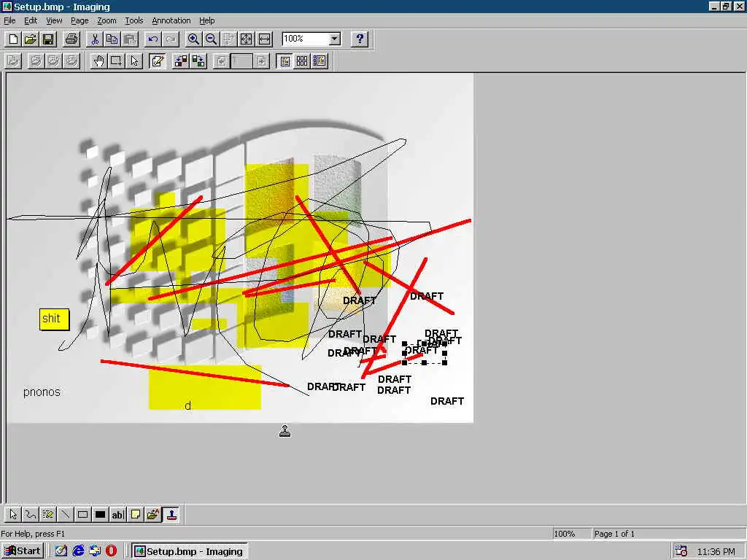Zoom in with the plus magnifier
The image size is (747, 560).
click(193, 39)
